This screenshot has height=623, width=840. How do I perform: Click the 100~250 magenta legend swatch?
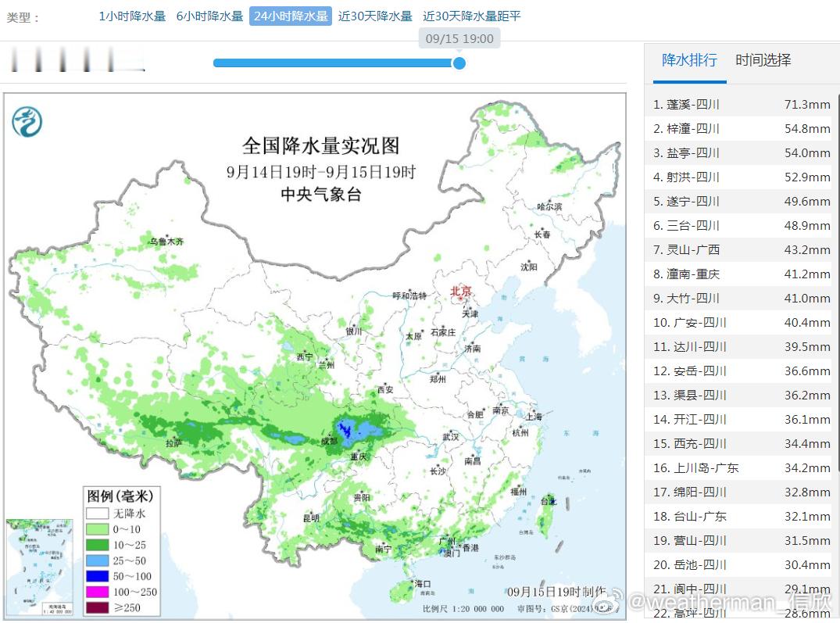97,592
